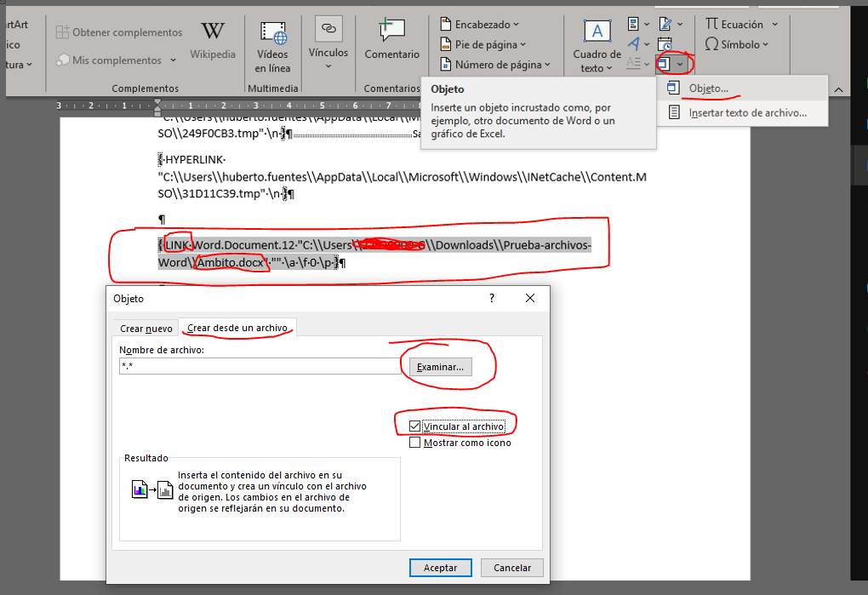Viewport: 868px width, 595px height.
Task: Click Nombre de archivo input field
Action: pyautogui.click(x=260, y=366)
